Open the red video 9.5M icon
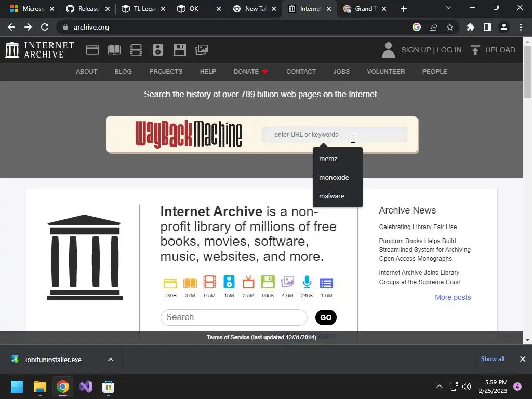The height and width of the screenshot is (399, 532). pyautogui.click(x=209, y=282)
